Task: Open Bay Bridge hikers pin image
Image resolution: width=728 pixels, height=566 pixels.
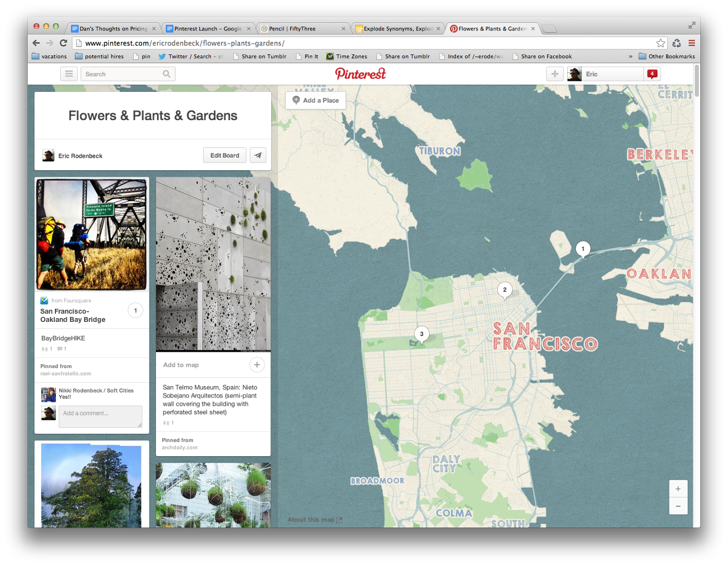Action: pyautogui.click(x=92, y=234)
